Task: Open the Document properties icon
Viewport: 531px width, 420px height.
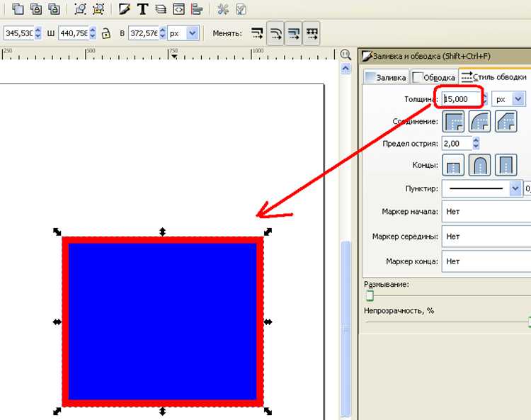Action: (x=241, y=9)
